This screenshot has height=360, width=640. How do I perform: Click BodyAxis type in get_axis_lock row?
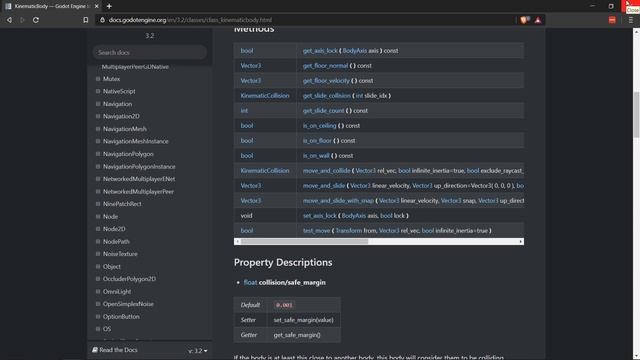point(354,51)
